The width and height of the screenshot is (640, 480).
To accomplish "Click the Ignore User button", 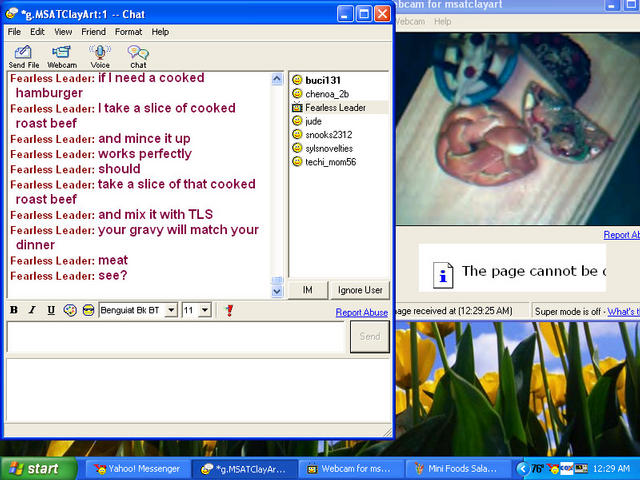I will click(x=360, y=290).
